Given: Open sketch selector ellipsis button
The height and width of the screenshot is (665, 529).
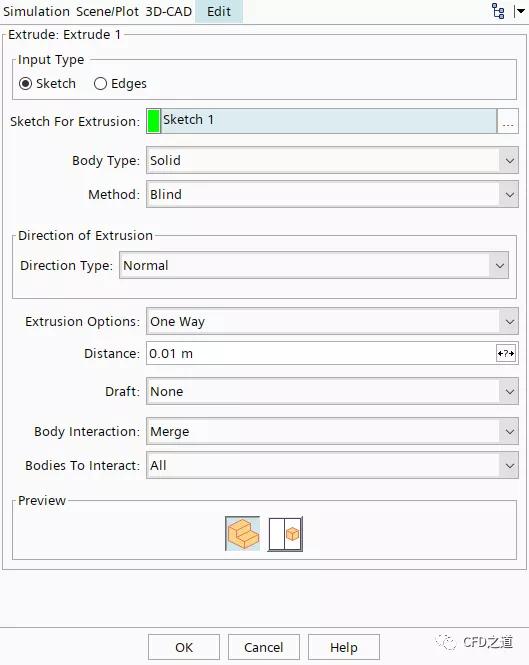Looking at the screenshot, I should (508, 121).
